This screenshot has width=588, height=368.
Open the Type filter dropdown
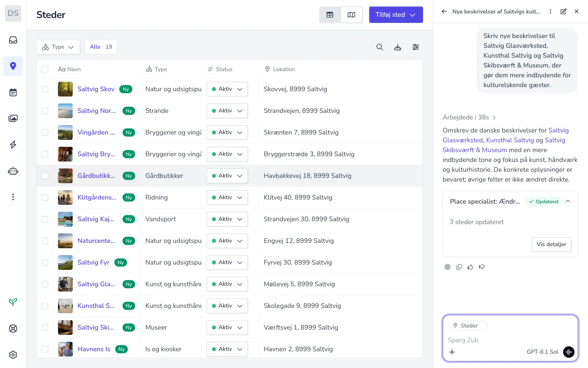click(58, 47)
